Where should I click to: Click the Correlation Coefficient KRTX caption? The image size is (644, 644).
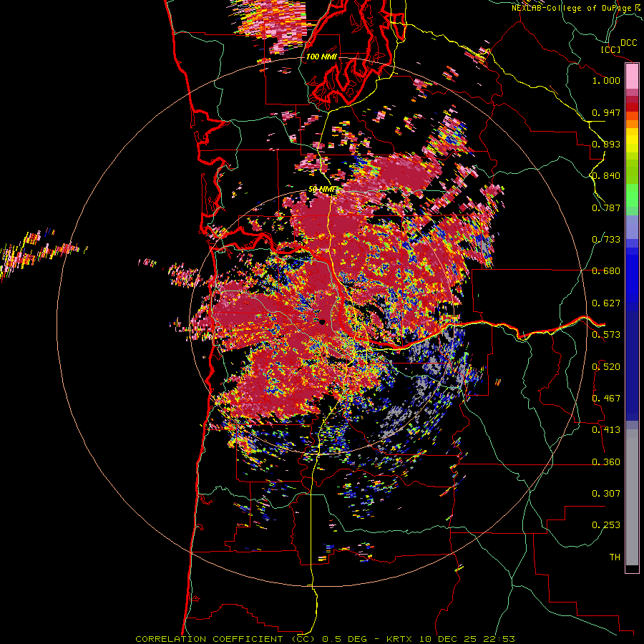click(325, 639)
